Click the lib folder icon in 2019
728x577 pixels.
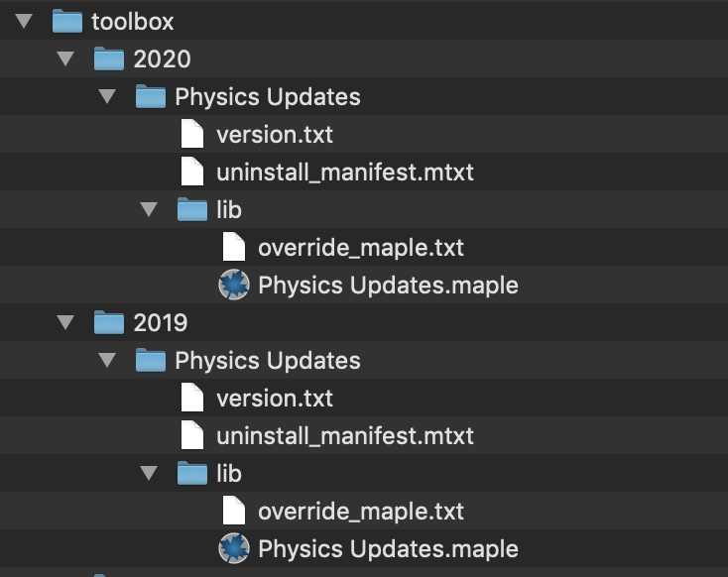point(192,473)
